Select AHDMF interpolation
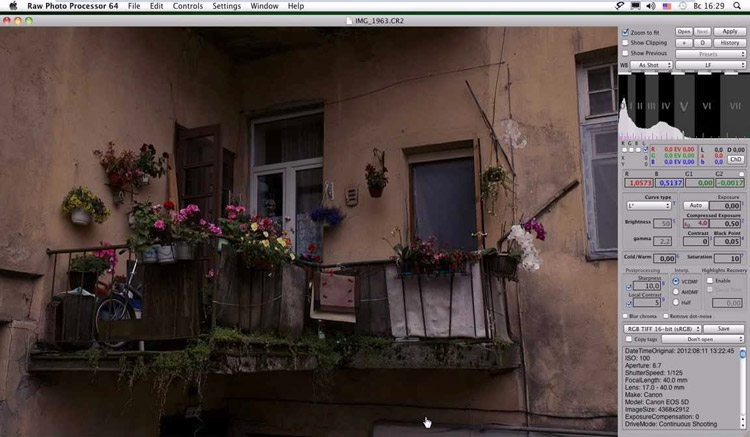This screenshot has height=437, width=750. coord(676,292)
